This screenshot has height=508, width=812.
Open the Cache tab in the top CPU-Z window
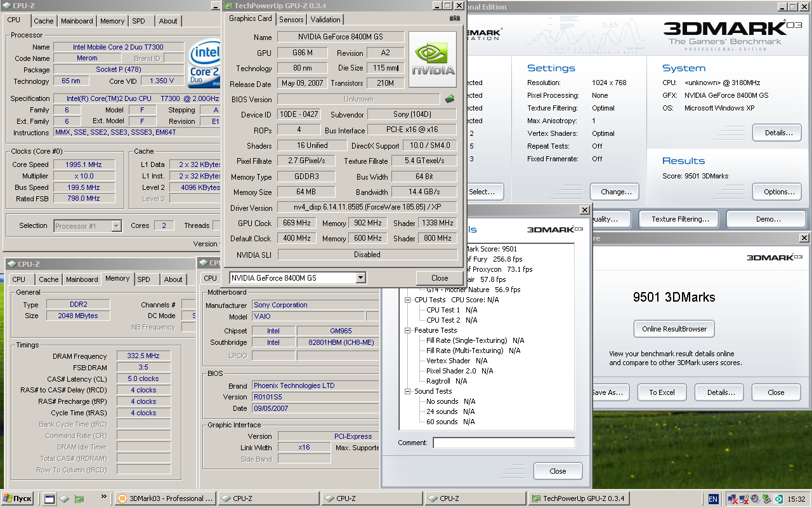tap(44, 21)
